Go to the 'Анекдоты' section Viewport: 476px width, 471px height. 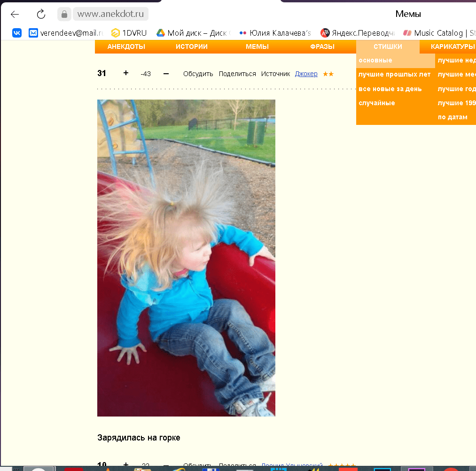tap(126, 46)
